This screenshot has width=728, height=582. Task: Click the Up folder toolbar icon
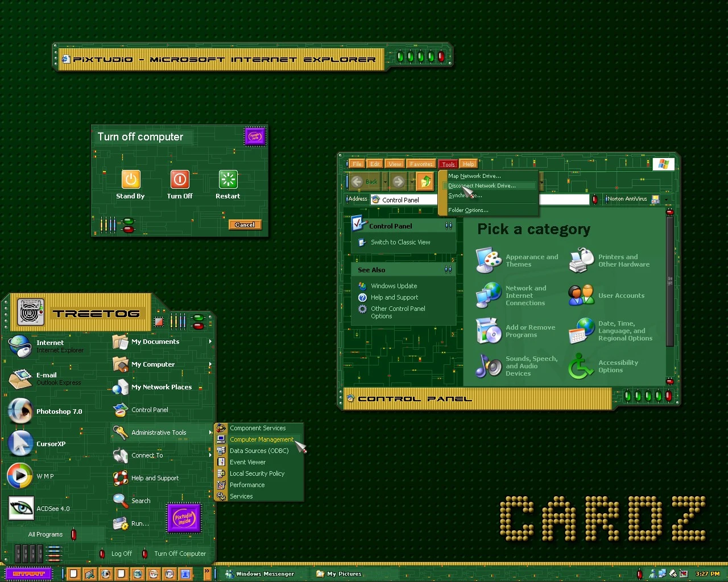[x=425, y=182]
